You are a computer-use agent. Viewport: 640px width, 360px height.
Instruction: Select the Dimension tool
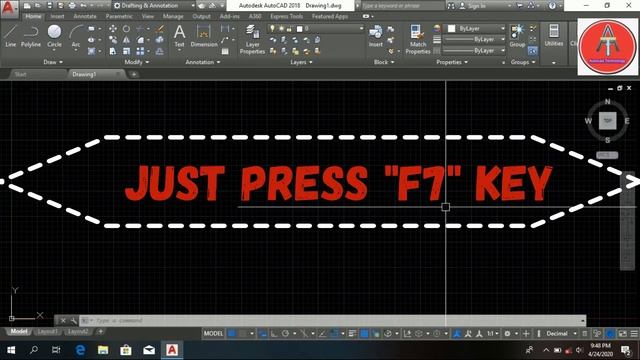(204, 36)
